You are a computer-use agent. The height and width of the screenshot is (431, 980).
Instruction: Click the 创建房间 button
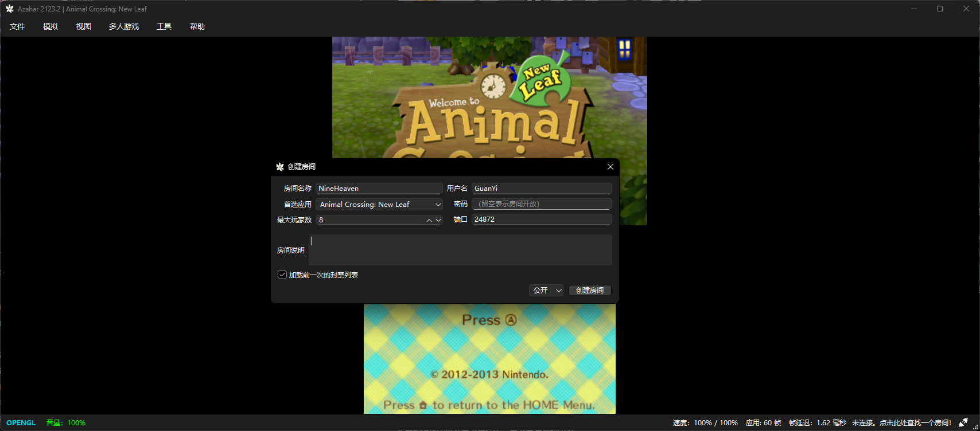(590, 291)
